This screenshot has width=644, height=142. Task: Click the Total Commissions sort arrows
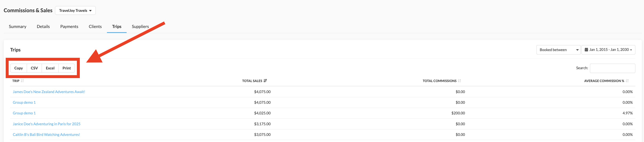[x=459, y=81]
